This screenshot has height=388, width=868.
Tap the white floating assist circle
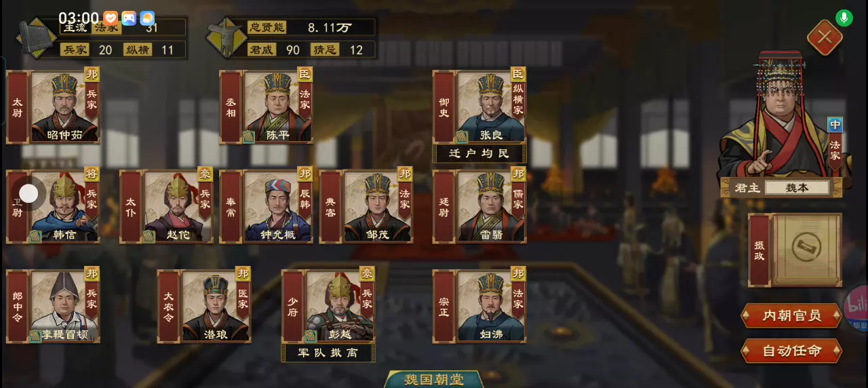28,193
